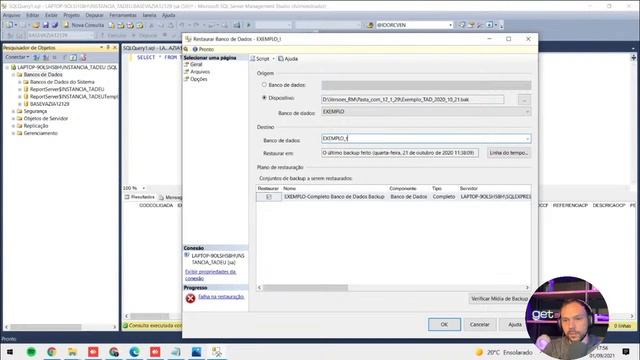This screenshot has width=640, height=360.
Task: Open the Ferramentas menu
Action: (123, 15)
